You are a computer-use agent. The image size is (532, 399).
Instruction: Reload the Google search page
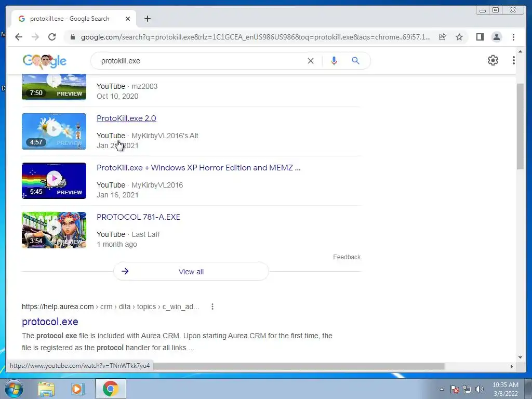point(52,37)
